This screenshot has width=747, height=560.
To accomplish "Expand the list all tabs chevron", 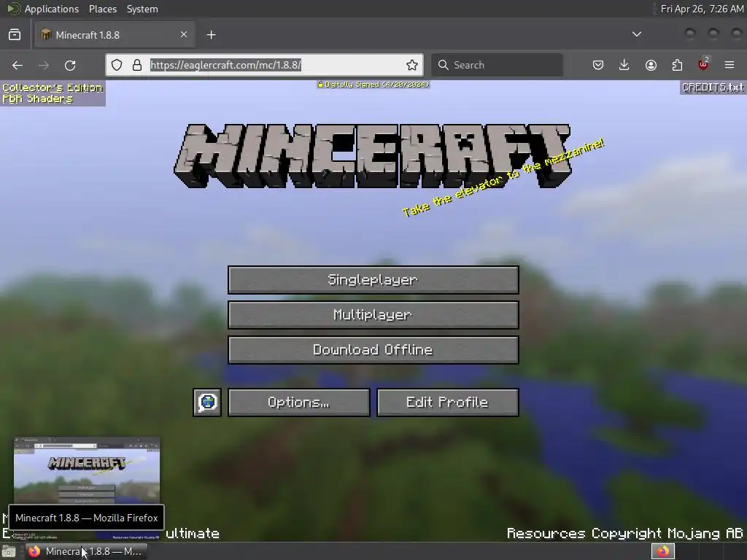I will click(x=636, y=34).
